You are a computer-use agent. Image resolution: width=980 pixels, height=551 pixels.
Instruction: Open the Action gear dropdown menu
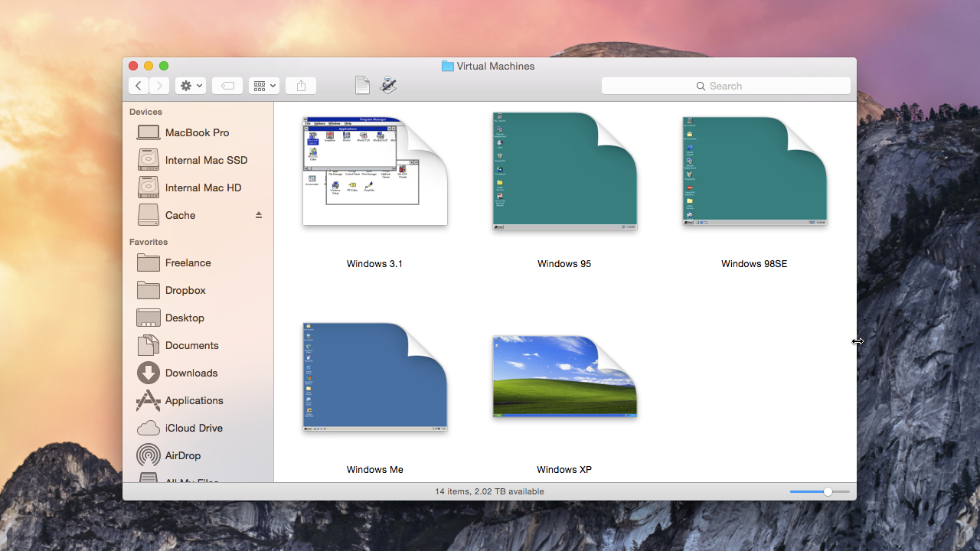190,86
